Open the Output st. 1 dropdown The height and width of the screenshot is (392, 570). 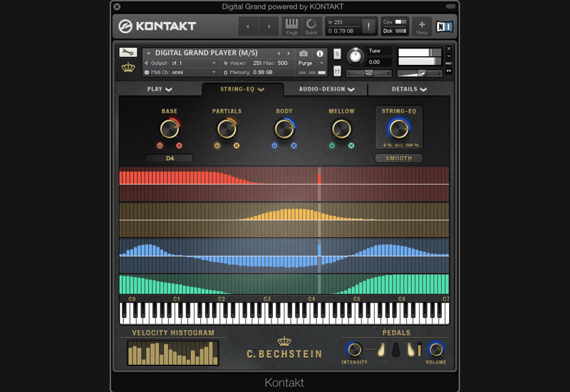180,63
